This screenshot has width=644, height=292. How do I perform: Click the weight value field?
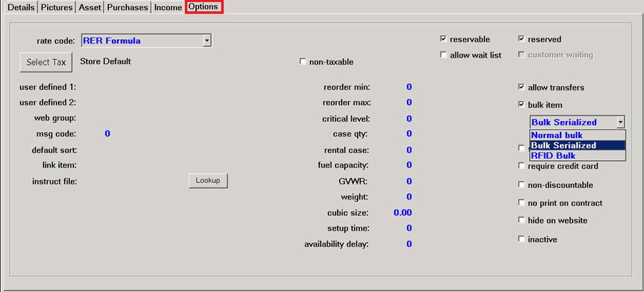tap(409, 197)
